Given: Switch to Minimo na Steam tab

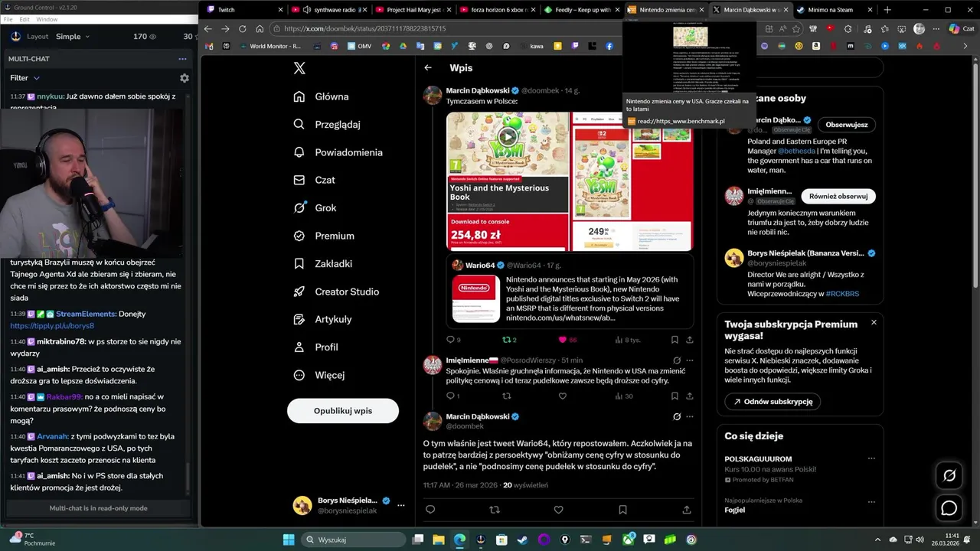Looking at the screenshot, I should [833, 10].
